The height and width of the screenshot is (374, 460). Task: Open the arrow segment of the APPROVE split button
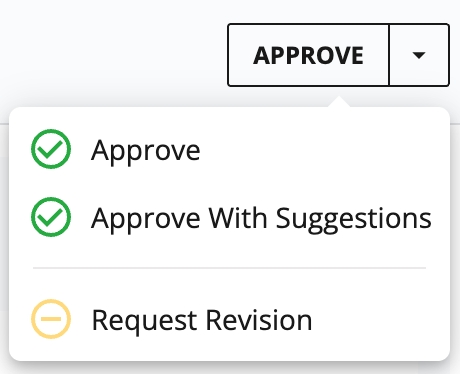tap(419, 55)
